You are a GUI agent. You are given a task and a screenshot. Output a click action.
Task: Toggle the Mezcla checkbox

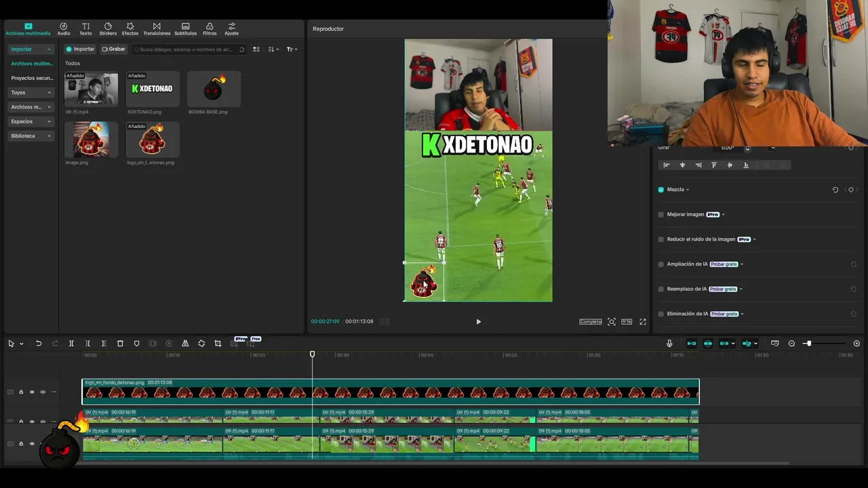661,190
